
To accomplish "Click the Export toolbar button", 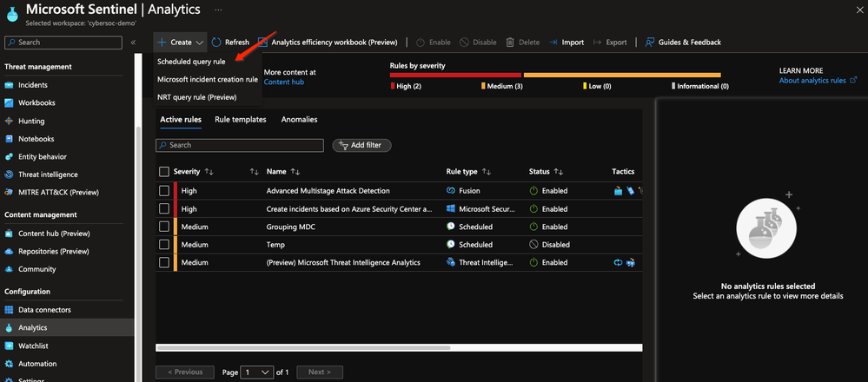I will click(x=609, y=42).
